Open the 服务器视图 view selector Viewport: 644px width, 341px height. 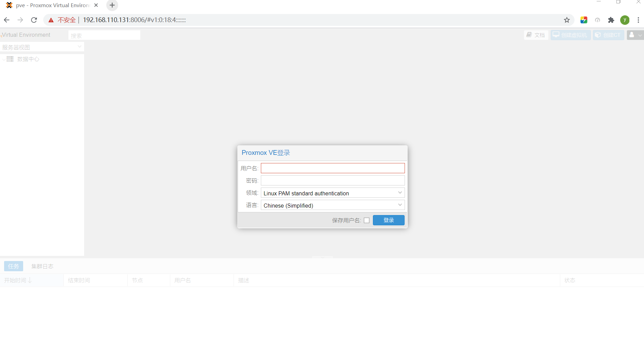tap(42, 47)
